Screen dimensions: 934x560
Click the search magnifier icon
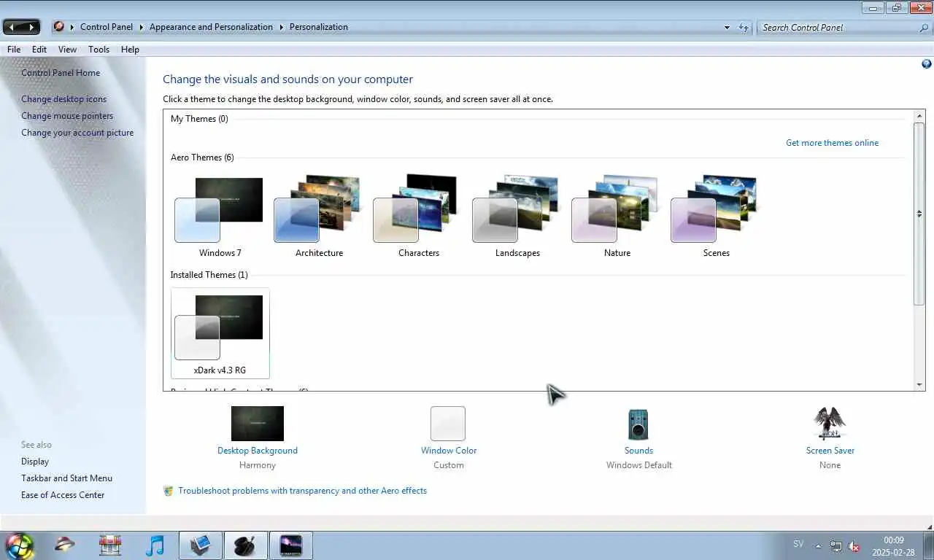[x=924, y=28]
